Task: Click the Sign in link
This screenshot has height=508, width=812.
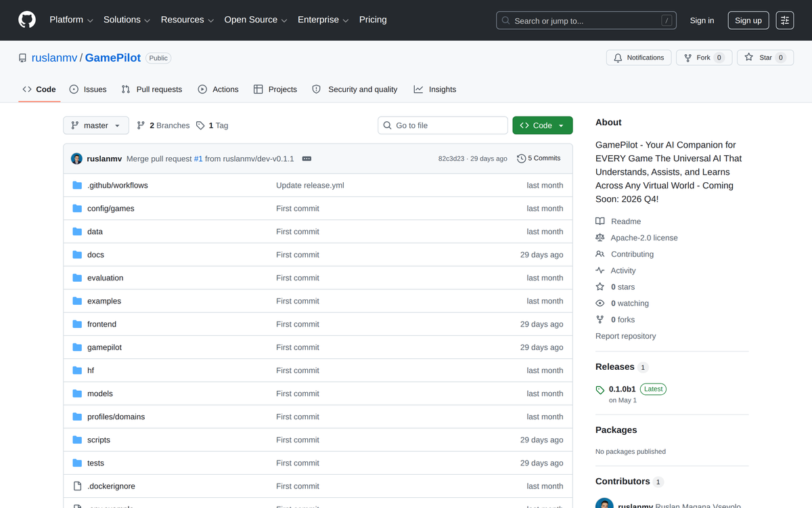Action: pyautogui.click(x=702, y=20)
